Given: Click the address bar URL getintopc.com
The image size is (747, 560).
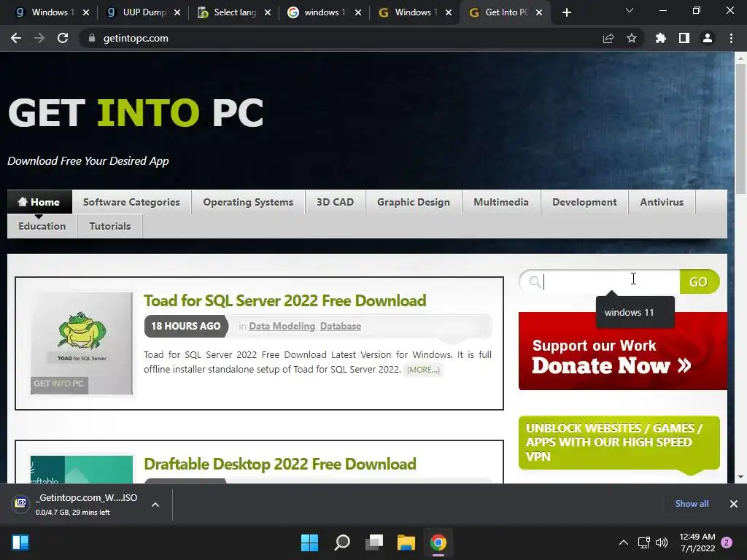Looking at the screenshot, I should [x=136, y=38].
